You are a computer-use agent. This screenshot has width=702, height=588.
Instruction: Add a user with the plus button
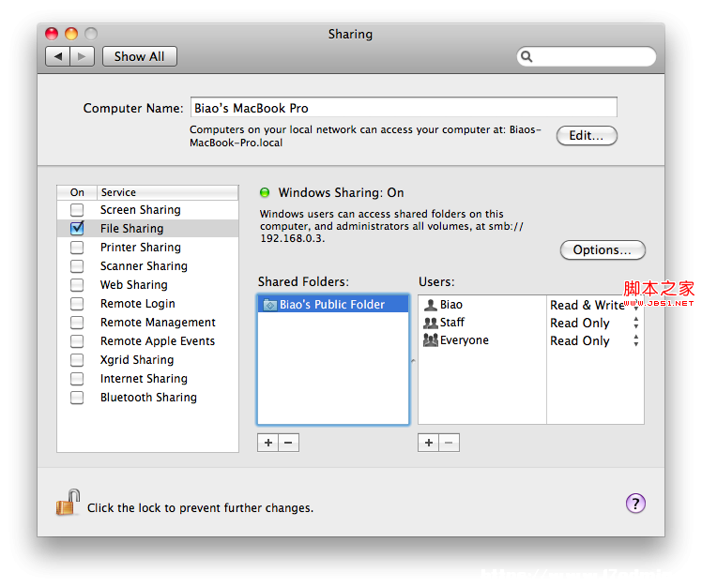coord(429,443)
